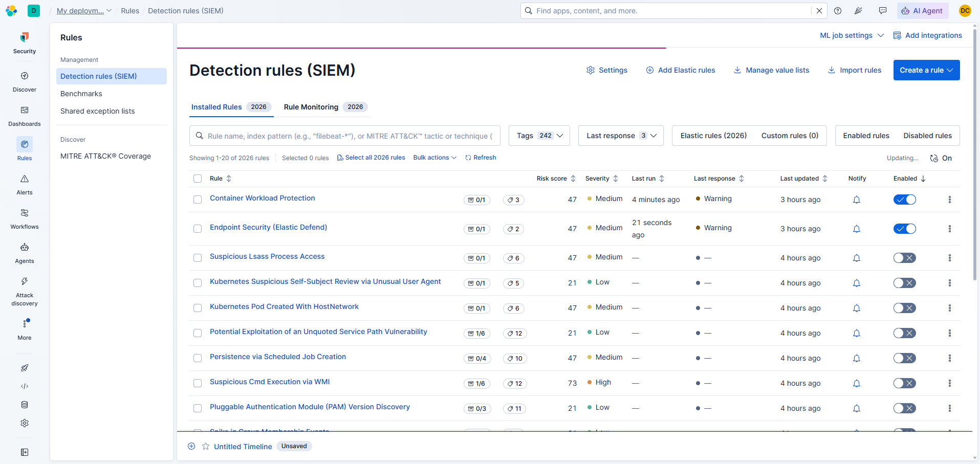Screen dimensions: 980x464
Task: Enable the Suspicious Lsass Process Access rule
Action: pos(905,258)
